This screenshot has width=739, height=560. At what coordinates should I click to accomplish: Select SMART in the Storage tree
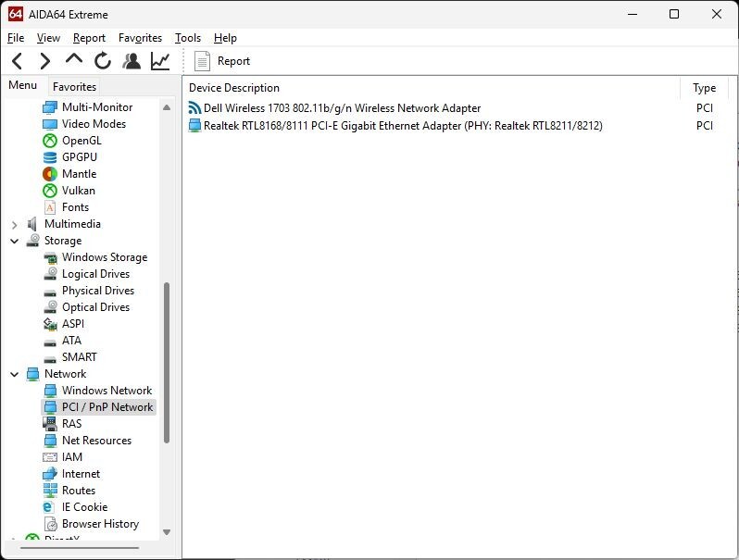click(80, 357)
